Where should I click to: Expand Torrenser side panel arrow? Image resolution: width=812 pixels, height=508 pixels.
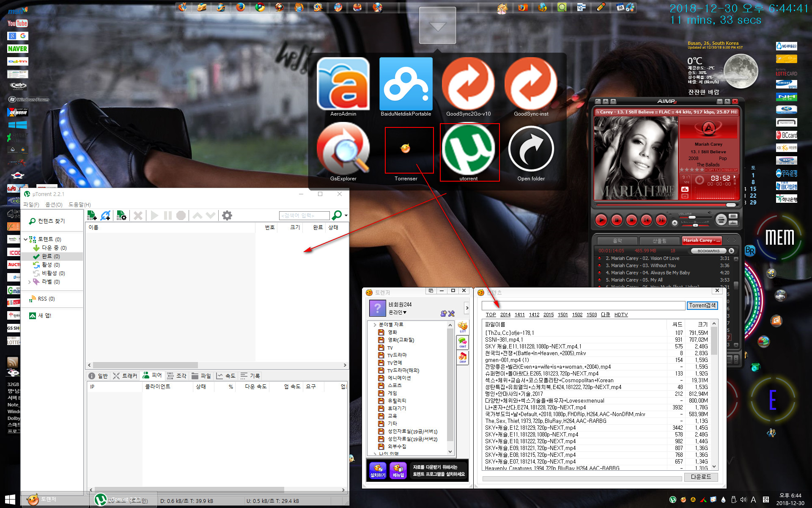tap(467, 308)
